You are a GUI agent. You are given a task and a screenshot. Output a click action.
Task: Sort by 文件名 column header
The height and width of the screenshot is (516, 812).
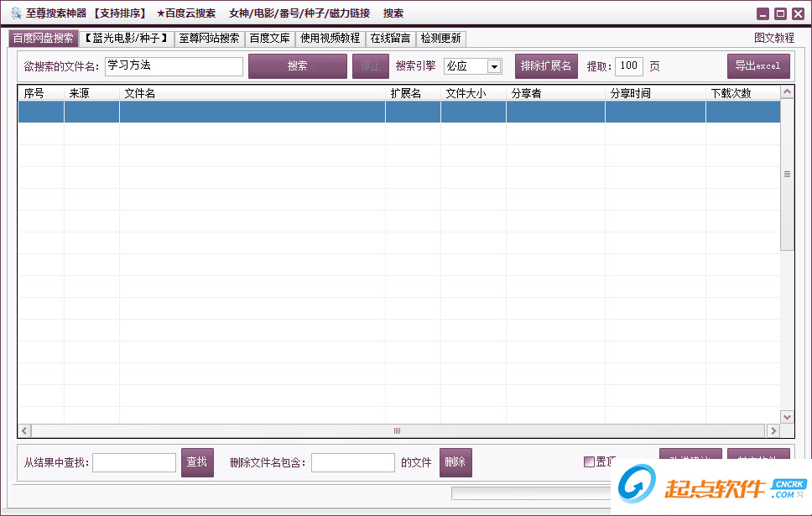point(252,93)
